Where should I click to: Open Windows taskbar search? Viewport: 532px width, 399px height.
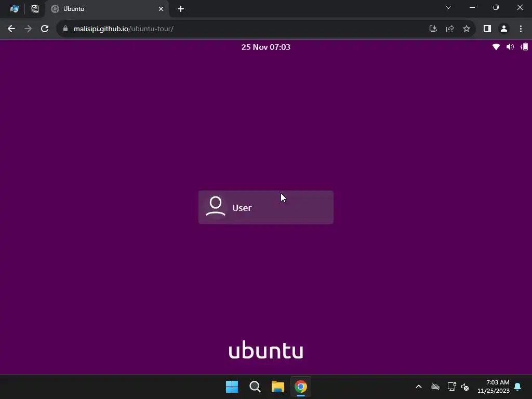point(255,387)
